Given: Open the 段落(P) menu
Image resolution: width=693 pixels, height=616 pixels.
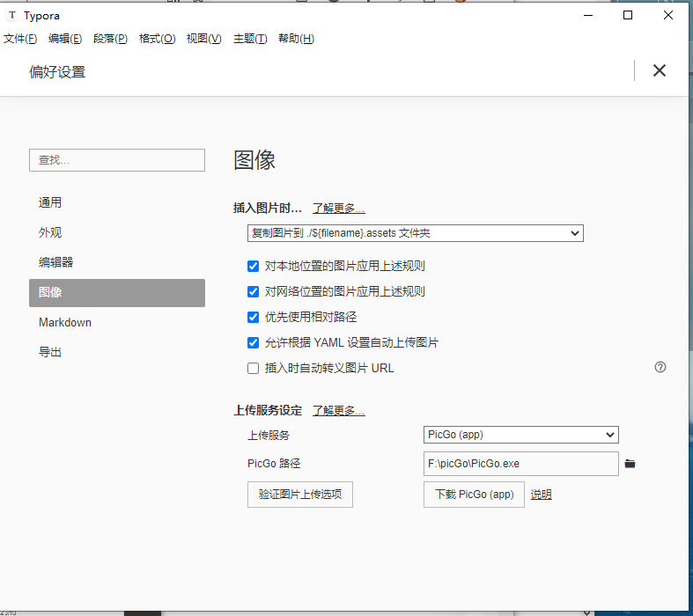Looking at the screenshot, I should tap(110, 39).
